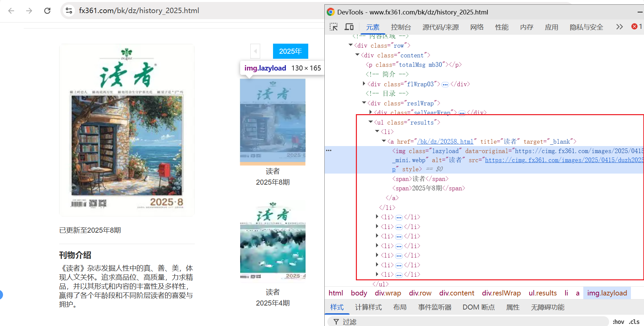Open img src URL link in DOM
The height and width of the screenshot is (326, 644).
[564, 160]
